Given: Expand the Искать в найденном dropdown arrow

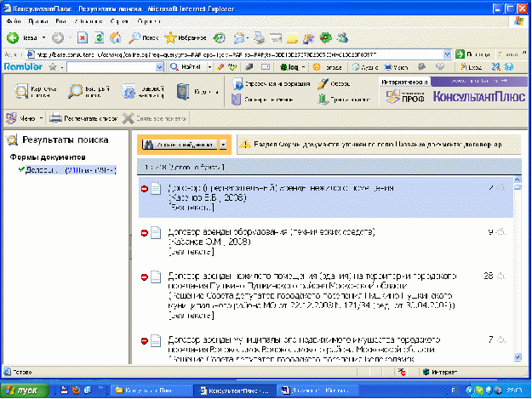Looking at the screenshot, I should click(223, 145).
